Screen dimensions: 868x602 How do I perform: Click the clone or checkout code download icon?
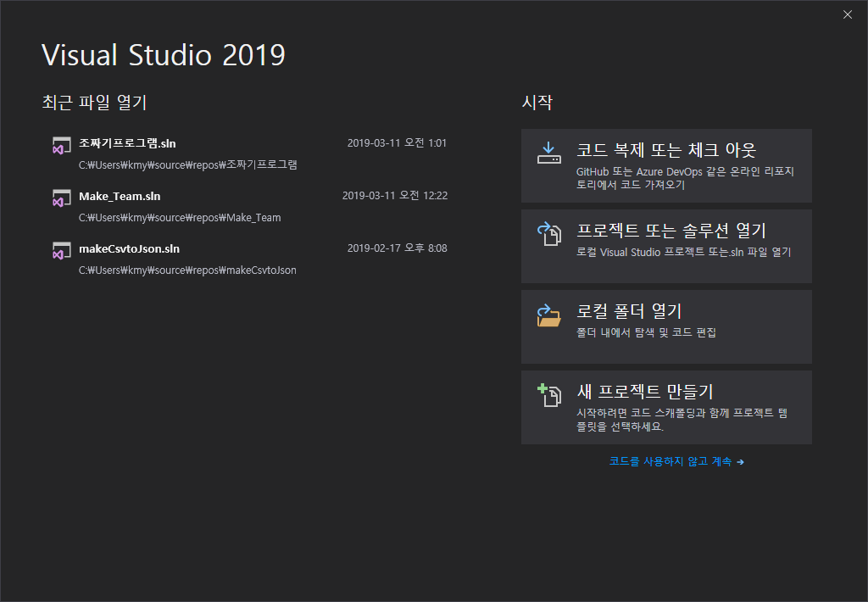(x=548, y=153)
